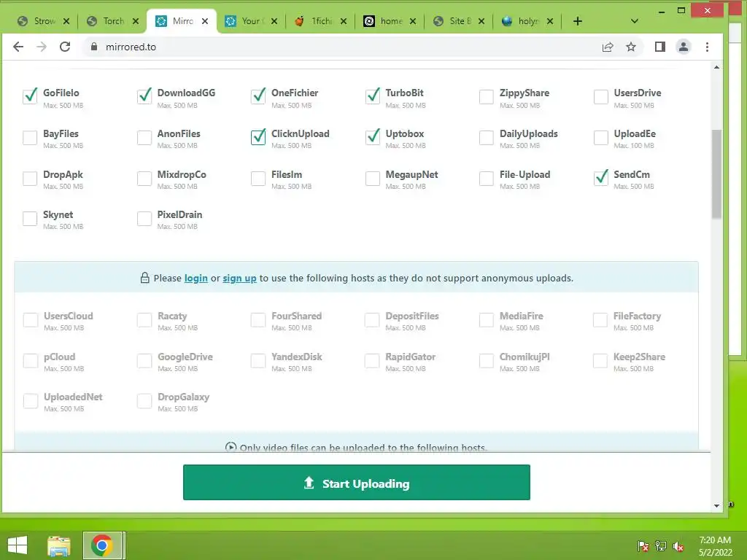This screenshot has width=747, height=560.
Task: Check the UsersDrive host
Action: [x=601, y=97]
